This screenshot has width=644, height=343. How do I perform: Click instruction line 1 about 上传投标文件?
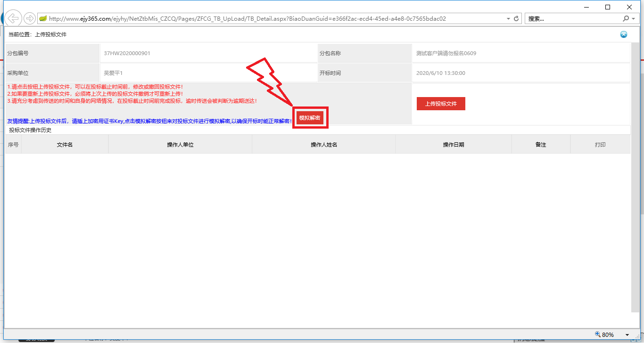[x=95, y=87]
